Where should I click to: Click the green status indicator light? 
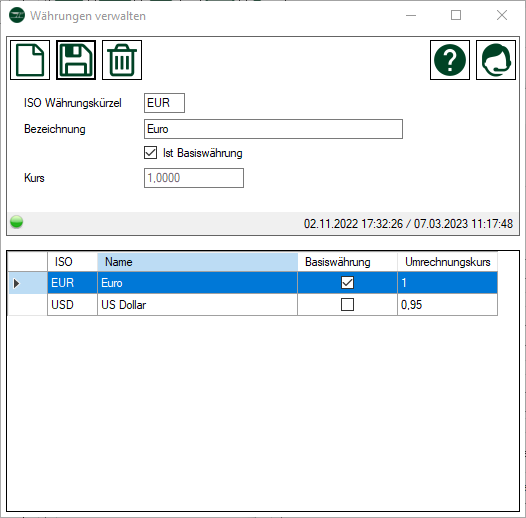click(16, 222)
